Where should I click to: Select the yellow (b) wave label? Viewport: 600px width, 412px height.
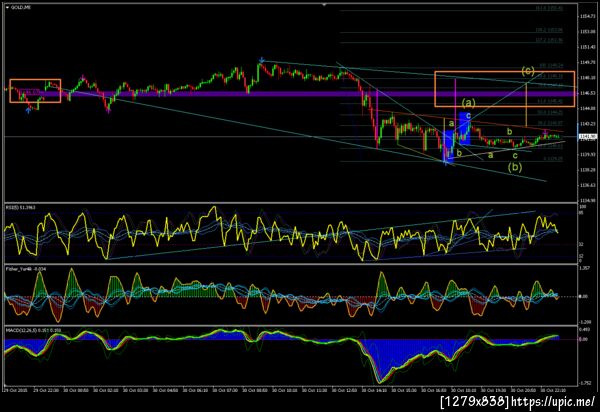point(515,167)
